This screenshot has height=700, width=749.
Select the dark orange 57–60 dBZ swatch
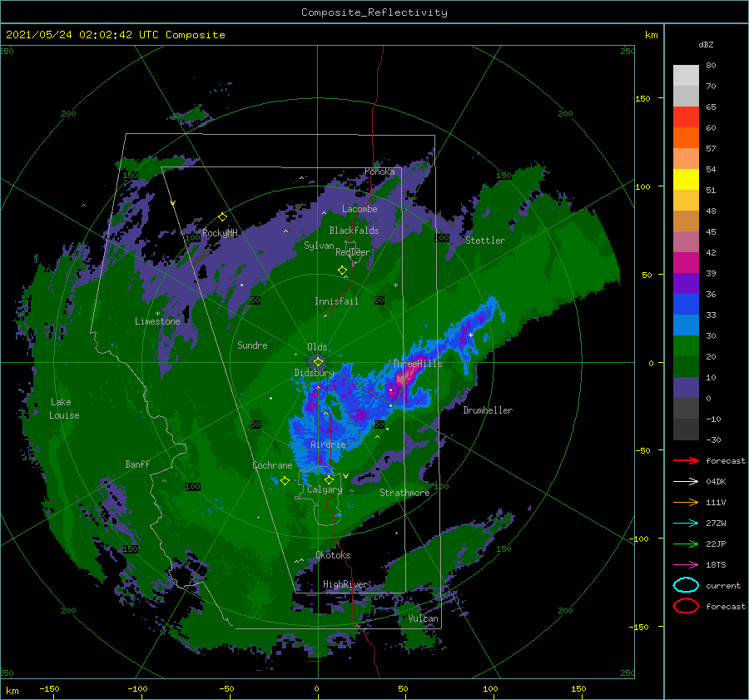click(686, 137)
